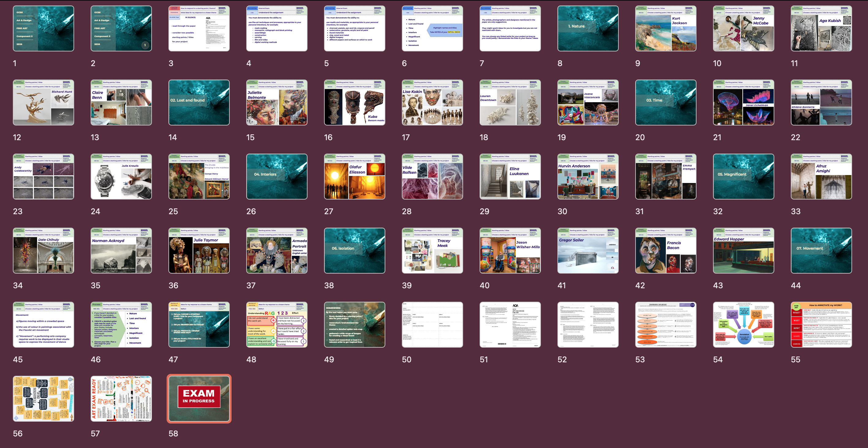Click slide 47 Reflect checklist slide
The width and height of the screenshot is (868, 448).
[199, 325]
